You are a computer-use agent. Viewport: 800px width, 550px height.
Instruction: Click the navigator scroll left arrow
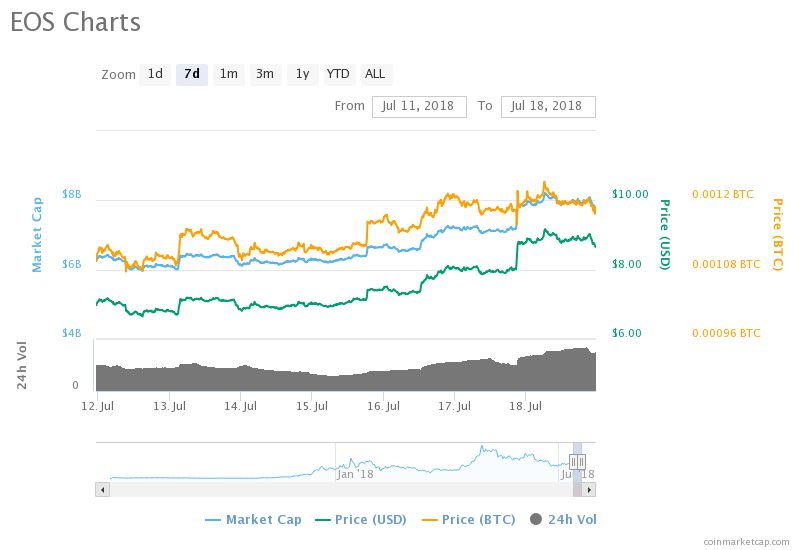point(103,490)
